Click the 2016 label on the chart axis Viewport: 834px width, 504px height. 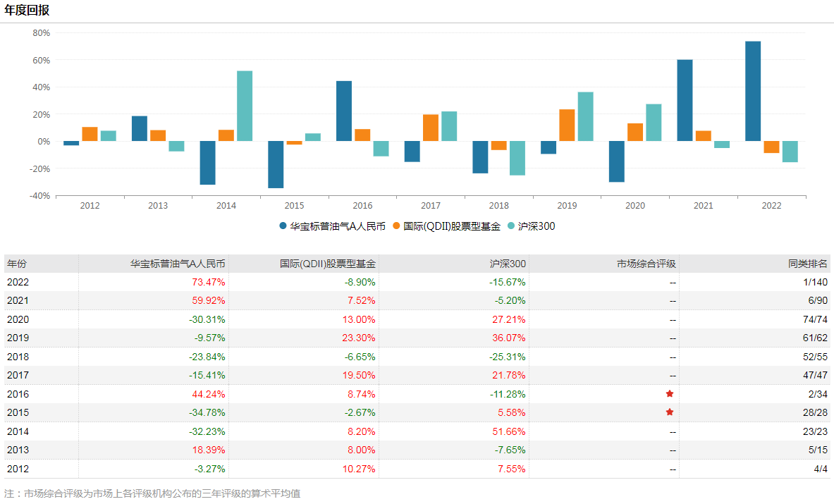(x=362, y=206)
